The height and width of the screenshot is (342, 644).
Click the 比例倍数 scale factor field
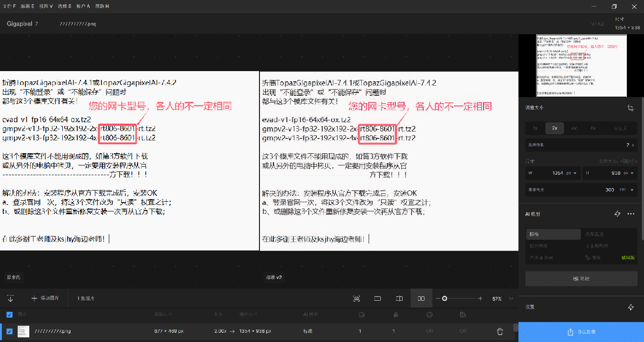581,145
